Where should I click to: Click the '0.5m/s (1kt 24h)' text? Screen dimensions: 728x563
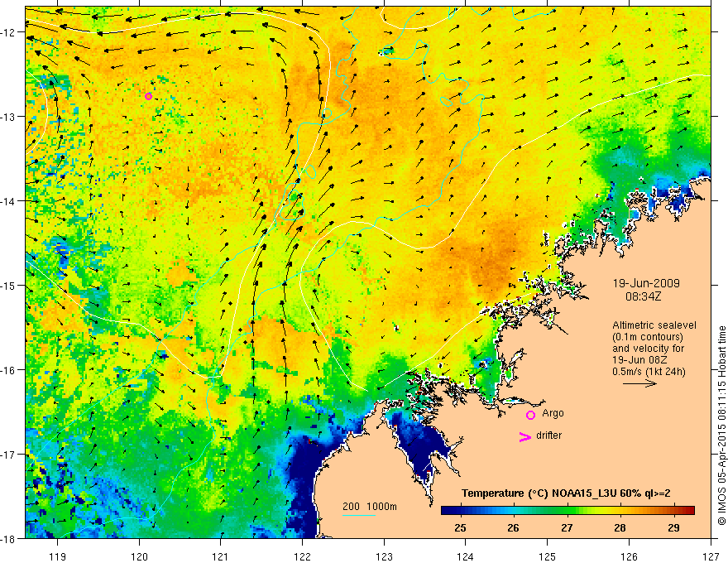pyautogui.click(x=649, y=372)
